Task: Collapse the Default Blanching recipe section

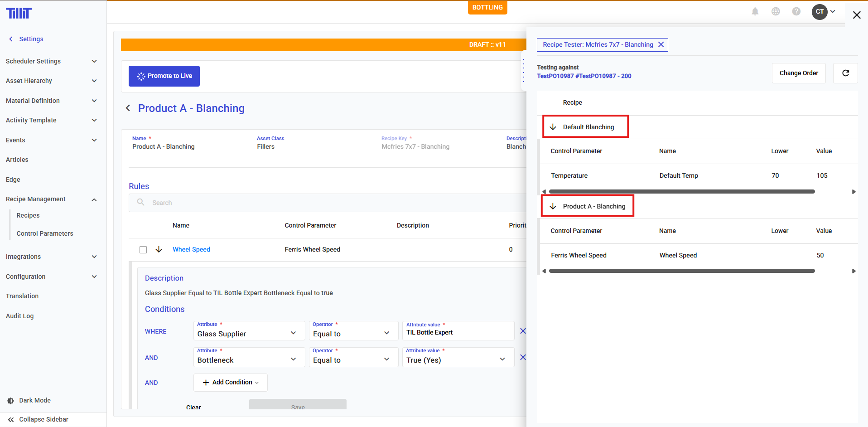Action: tap(553, 127)
